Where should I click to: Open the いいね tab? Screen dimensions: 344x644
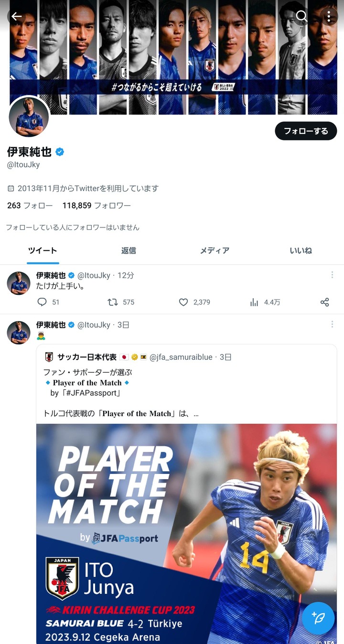click(301, 250)
